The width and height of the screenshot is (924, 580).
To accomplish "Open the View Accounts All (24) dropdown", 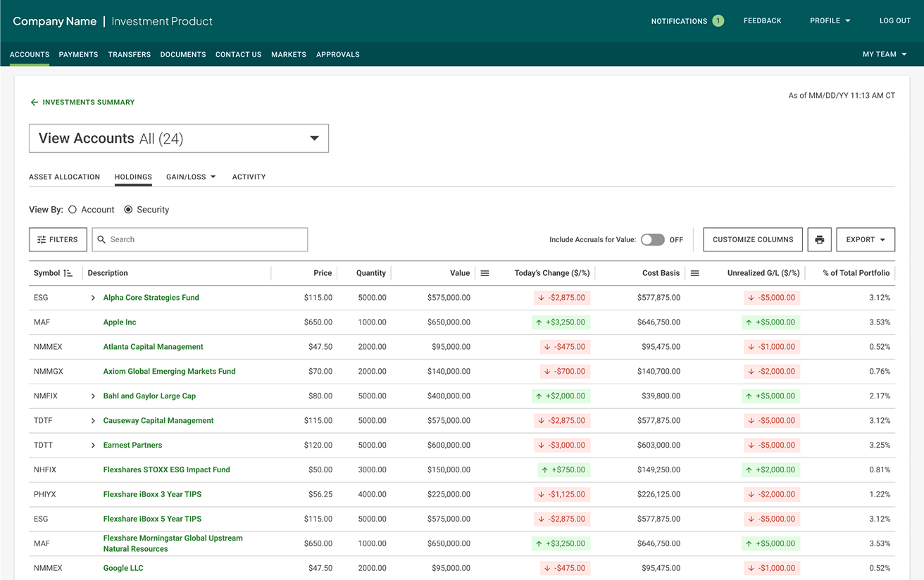I will (x=179, y=138).
